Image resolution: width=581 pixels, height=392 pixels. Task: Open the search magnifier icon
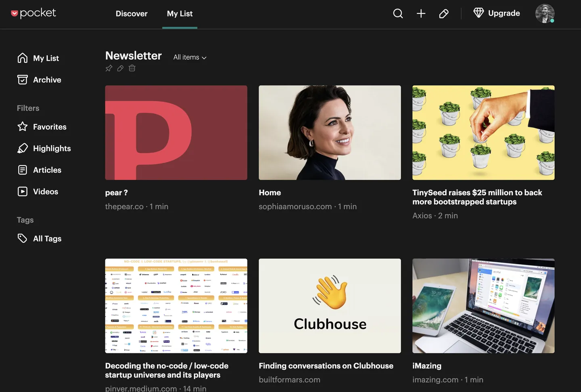coord(398,13)
